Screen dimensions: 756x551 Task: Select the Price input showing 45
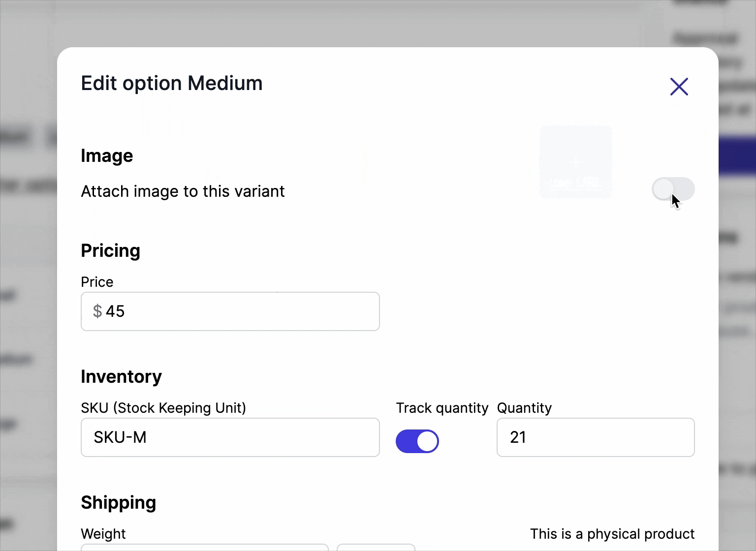tap(230, 311)
